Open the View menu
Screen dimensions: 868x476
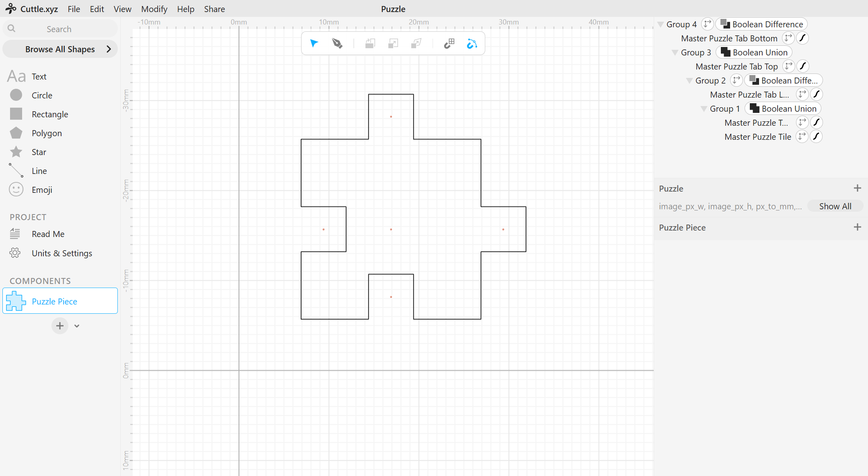point(122,9)
